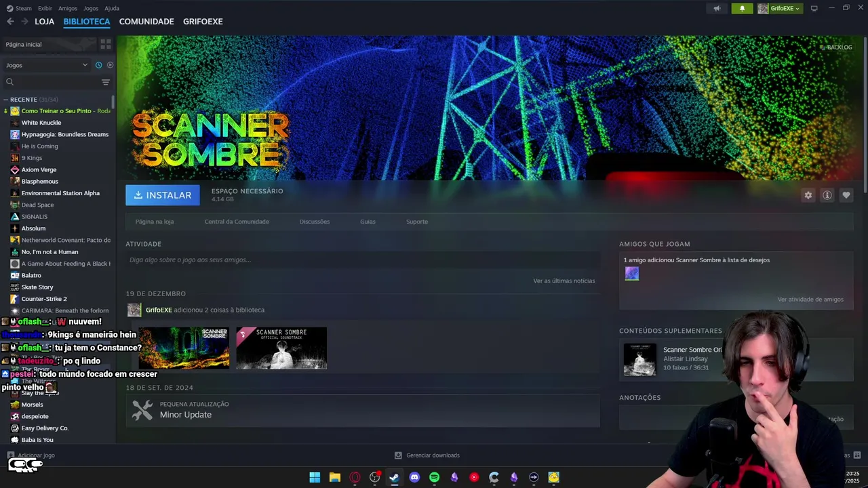
Task: Show game info icon
Action: (827, 195)
